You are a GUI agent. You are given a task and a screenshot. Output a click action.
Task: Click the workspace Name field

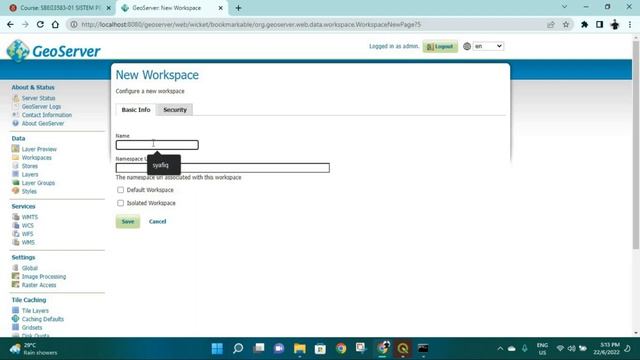[157, 145]
